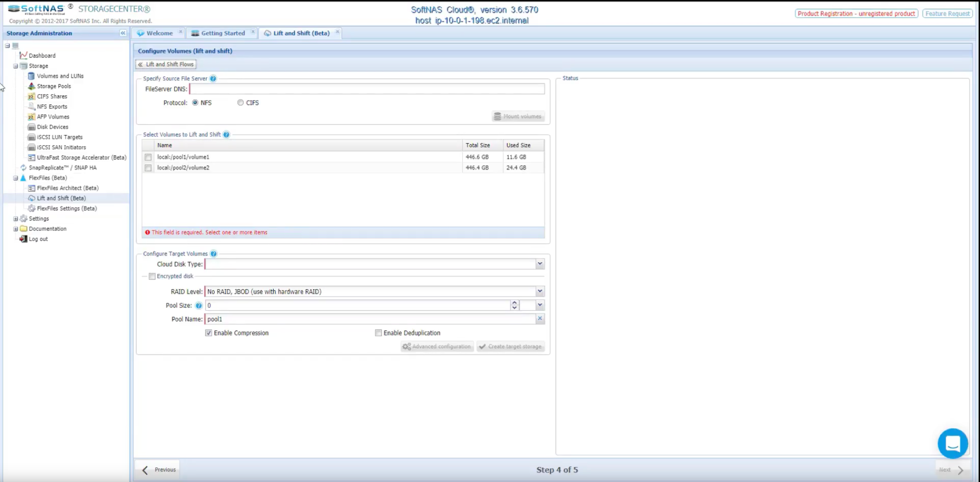Increase Pool Size with up spinner arrow
980x482 pixels.
point(514,303)
